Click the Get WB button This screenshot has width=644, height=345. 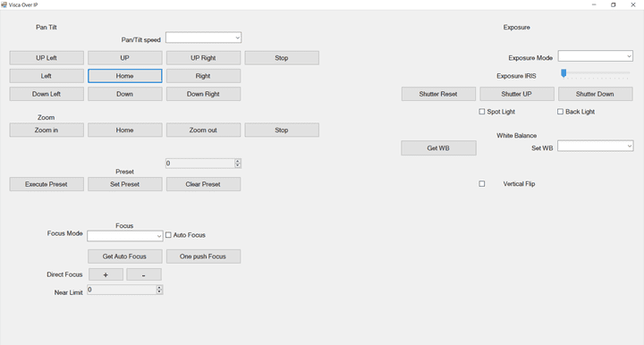point(438,148)
